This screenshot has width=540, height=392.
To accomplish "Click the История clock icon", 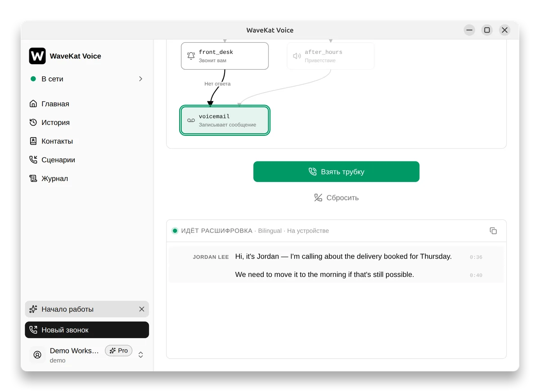I will coord(33,122).
